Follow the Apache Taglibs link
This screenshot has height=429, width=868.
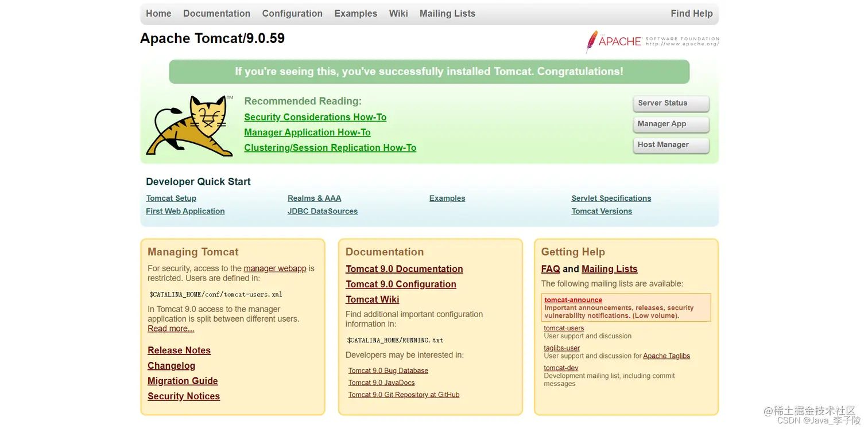(666, 356)
